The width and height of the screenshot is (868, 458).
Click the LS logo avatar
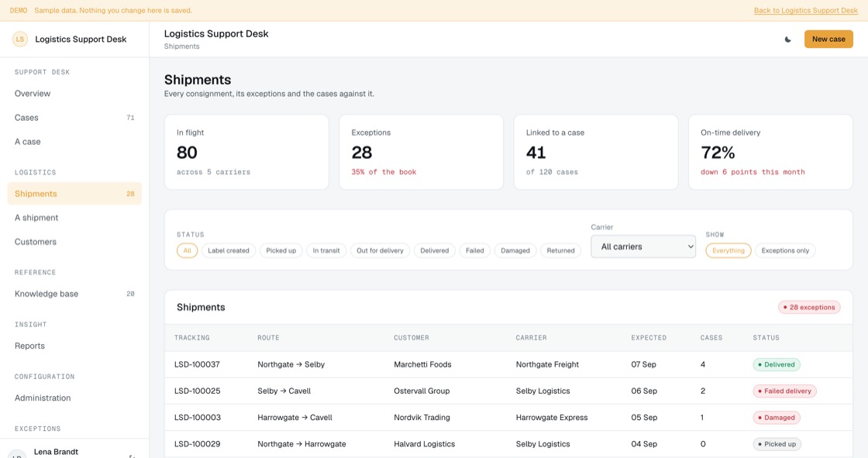[x=20, y=40]
